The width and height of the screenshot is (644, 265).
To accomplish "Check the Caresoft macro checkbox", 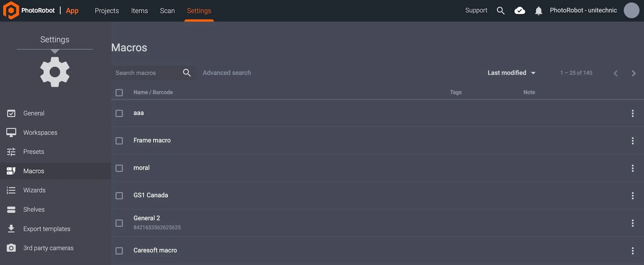I will coord(119,251).
